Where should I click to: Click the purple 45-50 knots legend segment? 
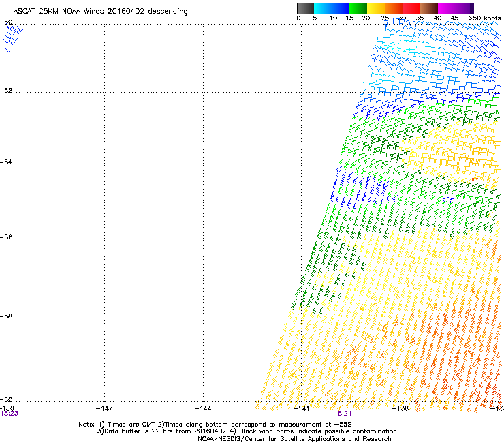pyautogui.click(x=464, y=8)
